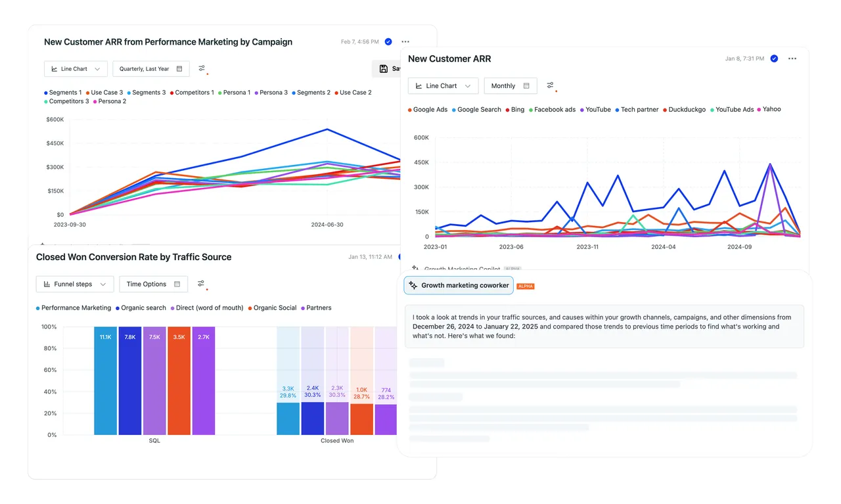Click the Save floppy disk icon
Viewport: 841px width, 504px height.
(x=384, y=68)
